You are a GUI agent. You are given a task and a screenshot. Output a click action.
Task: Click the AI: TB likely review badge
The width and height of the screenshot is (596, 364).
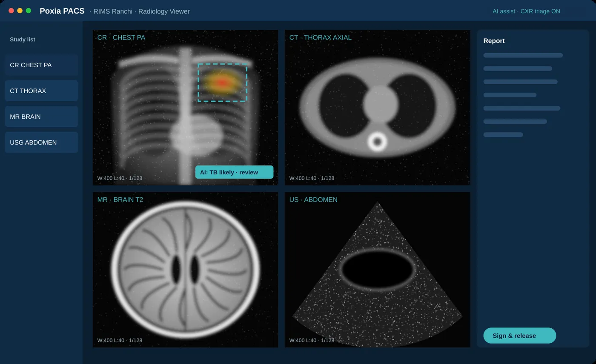tap(234, 172)
